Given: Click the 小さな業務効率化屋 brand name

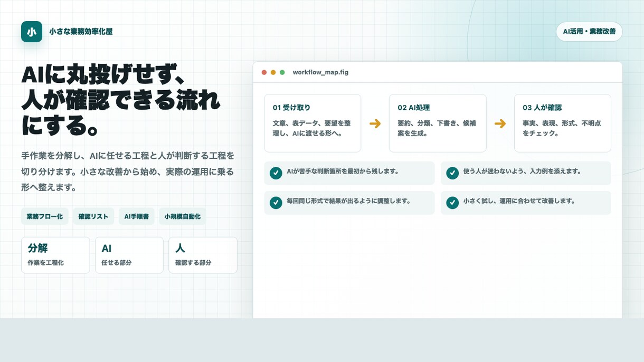Looking at the screenshot, I should point(81,32).
